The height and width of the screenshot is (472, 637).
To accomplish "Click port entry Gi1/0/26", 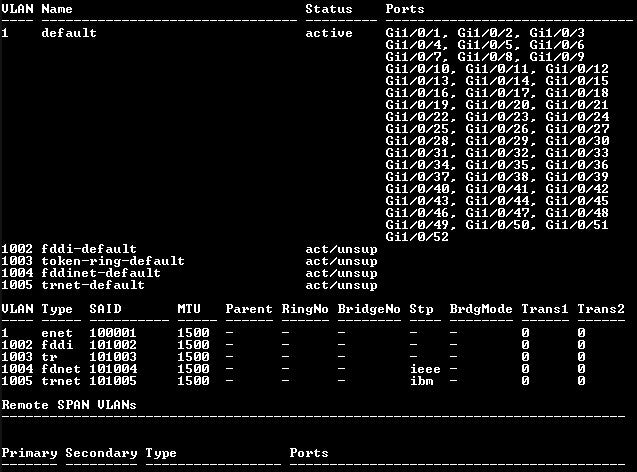I will 496,129.
